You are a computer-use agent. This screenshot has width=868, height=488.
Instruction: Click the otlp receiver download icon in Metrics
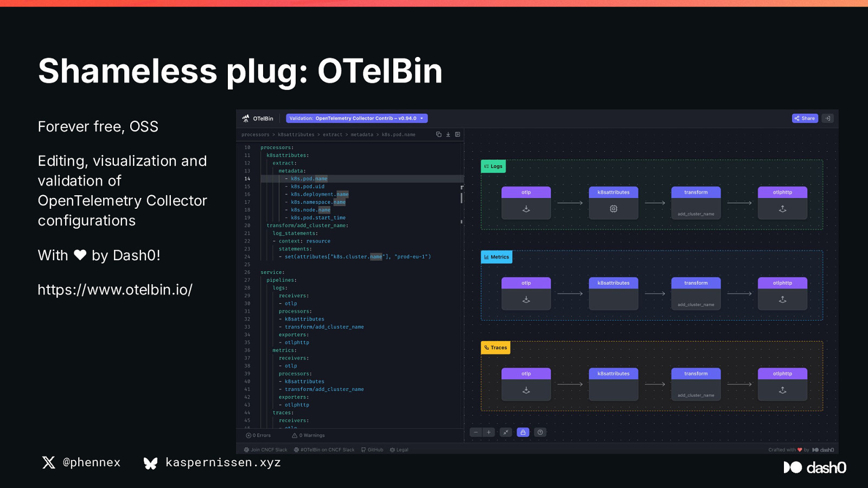click(526, 299)
